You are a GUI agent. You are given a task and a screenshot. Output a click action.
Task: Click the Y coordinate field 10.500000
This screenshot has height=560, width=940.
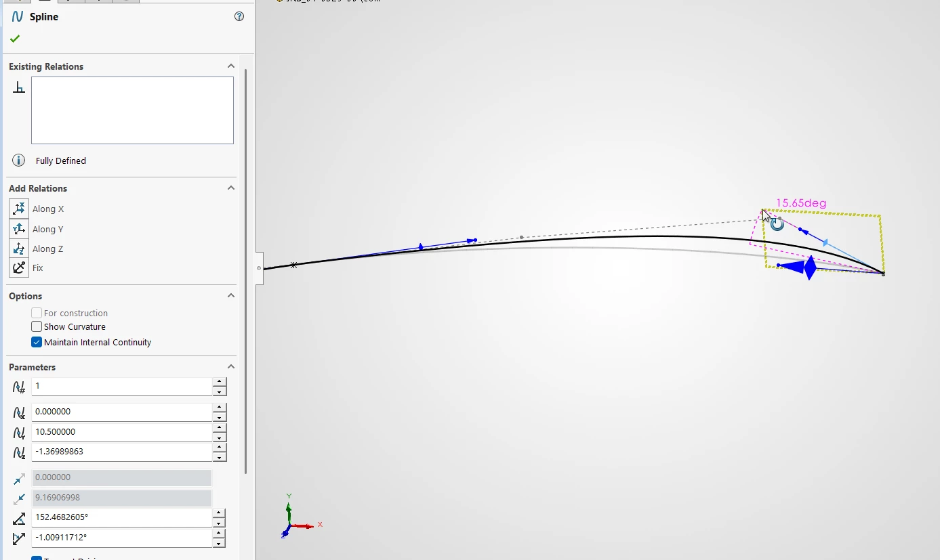[122, 431]
